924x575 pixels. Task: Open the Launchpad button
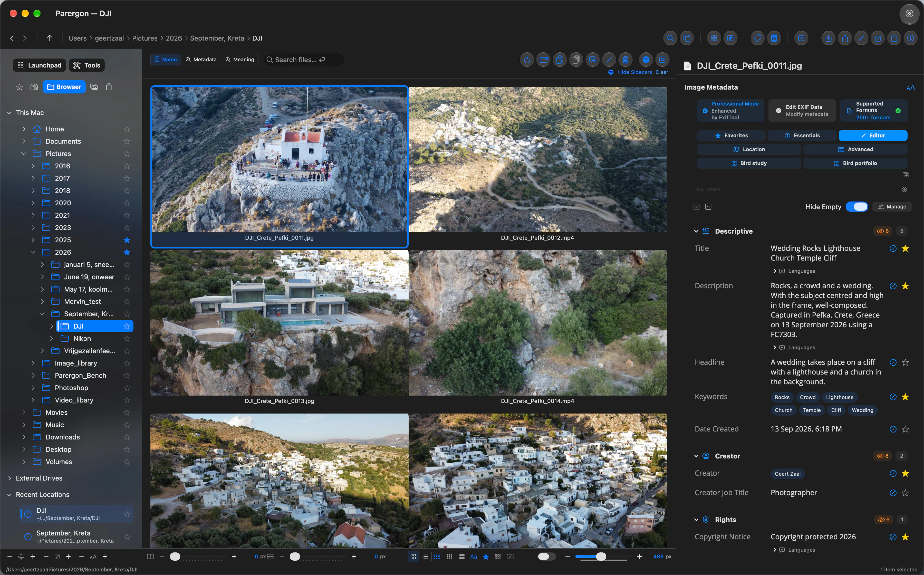pyautogui.click(x=40, y=65)
